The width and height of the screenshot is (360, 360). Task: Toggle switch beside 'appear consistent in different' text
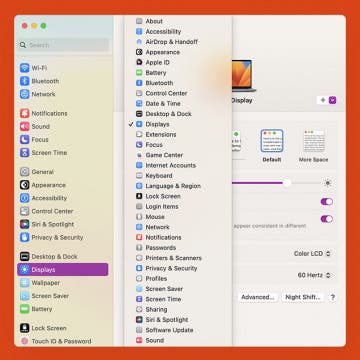[327, 219]
